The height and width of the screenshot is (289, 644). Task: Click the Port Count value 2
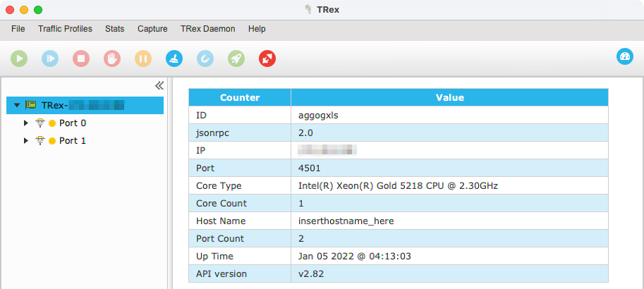tap(301, 239)
